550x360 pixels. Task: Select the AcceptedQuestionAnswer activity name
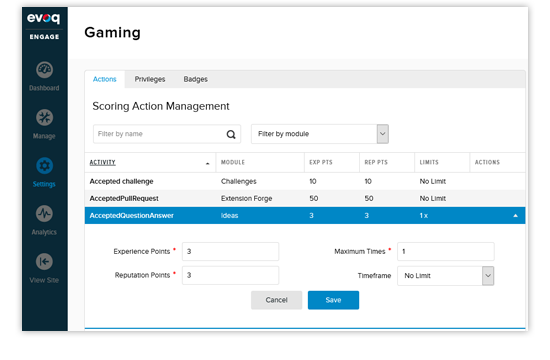point(132,215)
